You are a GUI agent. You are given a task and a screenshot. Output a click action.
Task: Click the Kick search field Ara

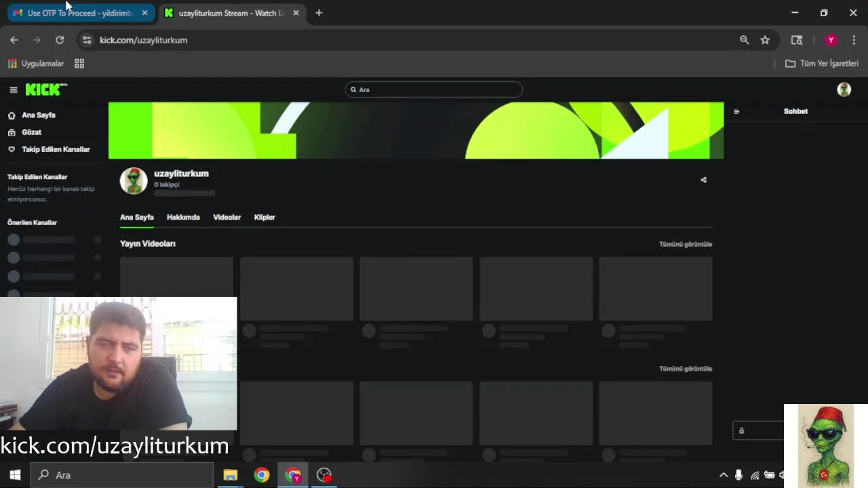(434, 89)
